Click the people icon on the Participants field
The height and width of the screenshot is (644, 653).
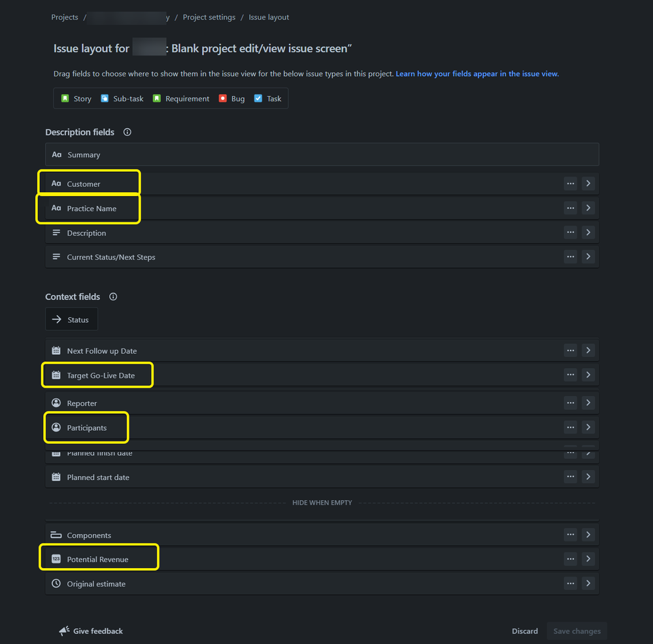click(x=56, y=427)
